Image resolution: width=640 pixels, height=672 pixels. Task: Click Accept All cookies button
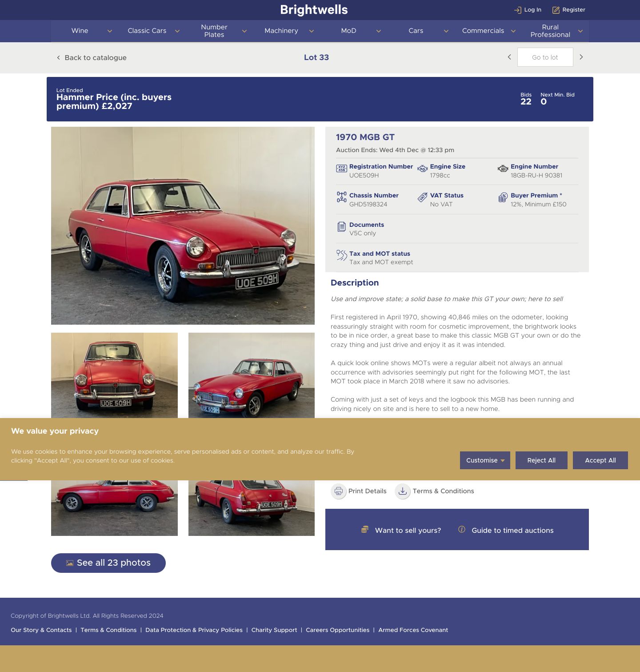600,460
